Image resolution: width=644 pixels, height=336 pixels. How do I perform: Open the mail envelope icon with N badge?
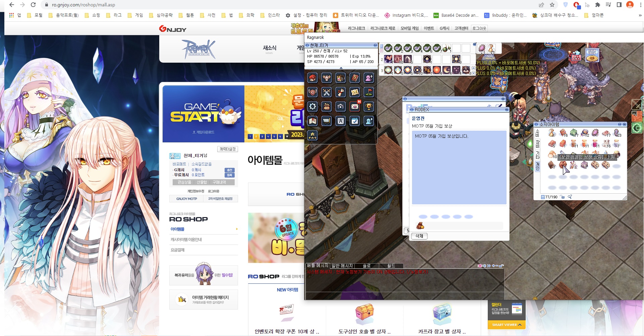(x=355, y=107)
